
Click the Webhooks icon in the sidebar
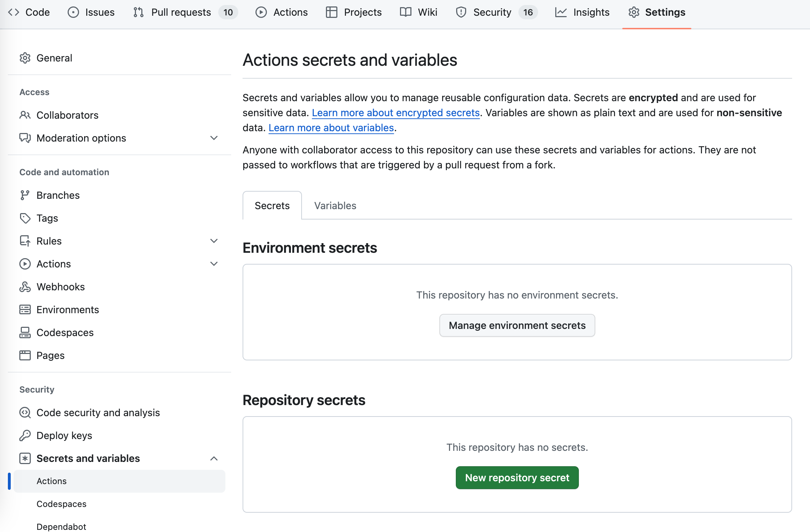tap(25, 286)
